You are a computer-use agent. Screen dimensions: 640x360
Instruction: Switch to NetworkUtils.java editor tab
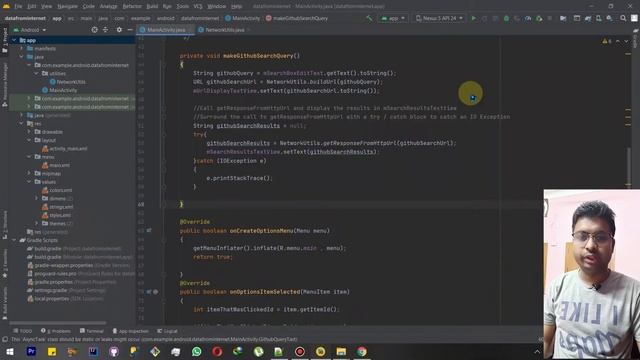pos(224,30)
